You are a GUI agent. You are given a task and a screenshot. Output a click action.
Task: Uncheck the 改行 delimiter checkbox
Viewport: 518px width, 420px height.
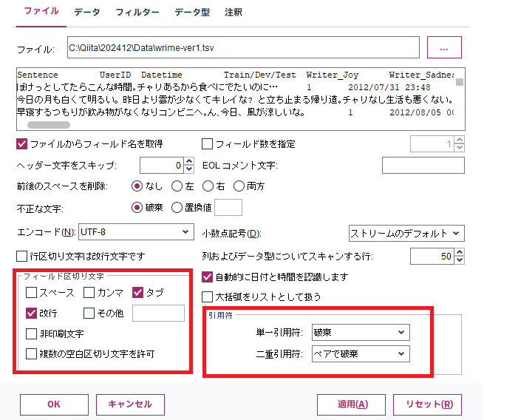click(x=31, y=313)
